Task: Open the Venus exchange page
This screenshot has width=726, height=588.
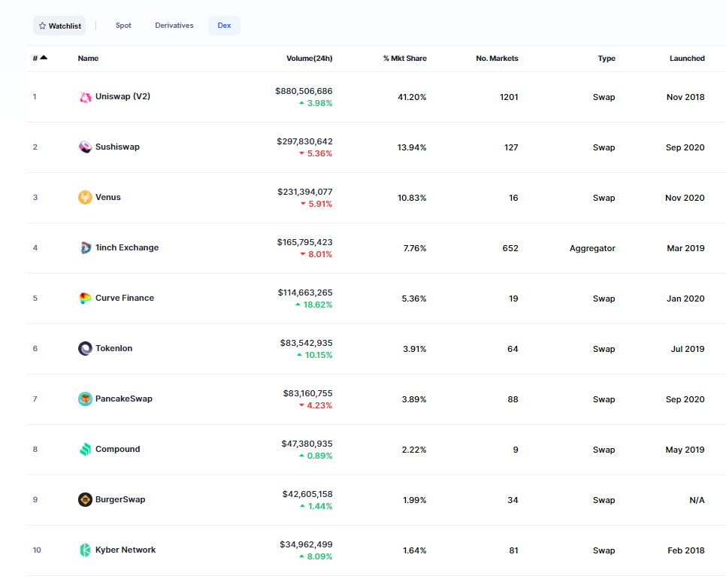Action: tap(108, 198)
